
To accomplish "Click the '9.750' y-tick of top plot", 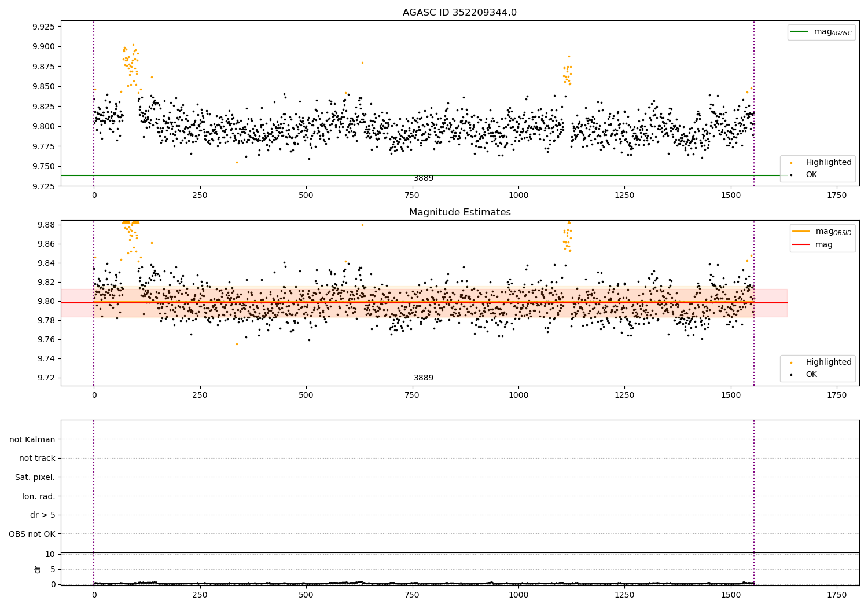I will (43, 166).
